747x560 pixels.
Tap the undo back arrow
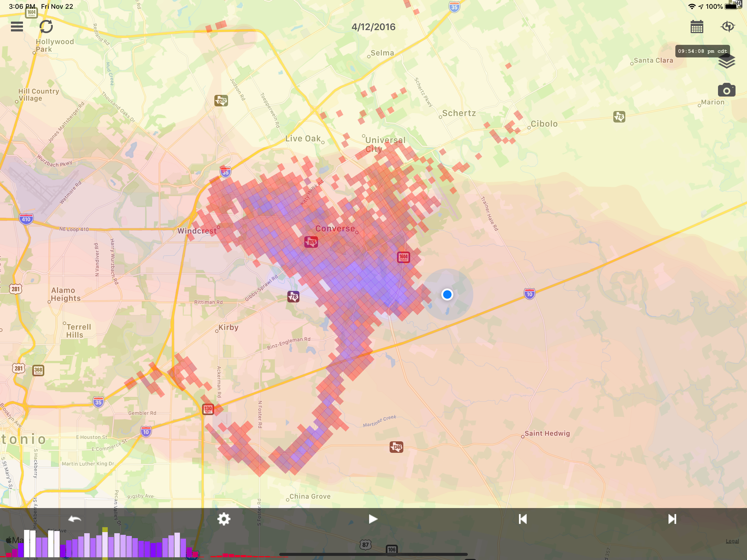(75, 519)
